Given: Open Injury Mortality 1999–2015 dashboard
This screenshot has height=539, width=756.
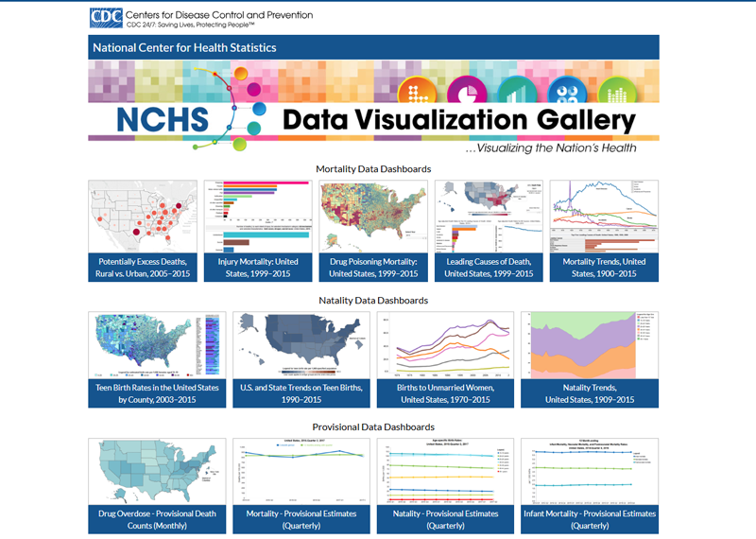Looking at the screenshot, I should coord(257,267).
